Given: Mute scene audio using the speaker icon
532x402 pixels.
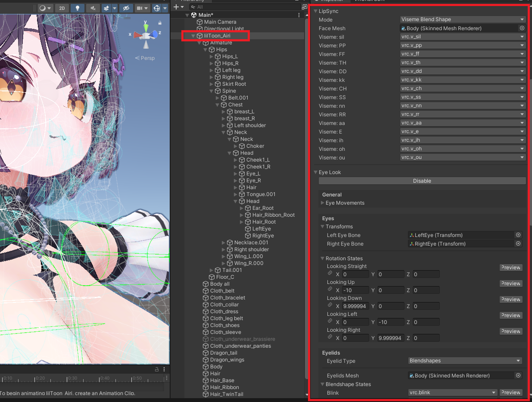Looking at the screenshot, I should pos(93,8).
